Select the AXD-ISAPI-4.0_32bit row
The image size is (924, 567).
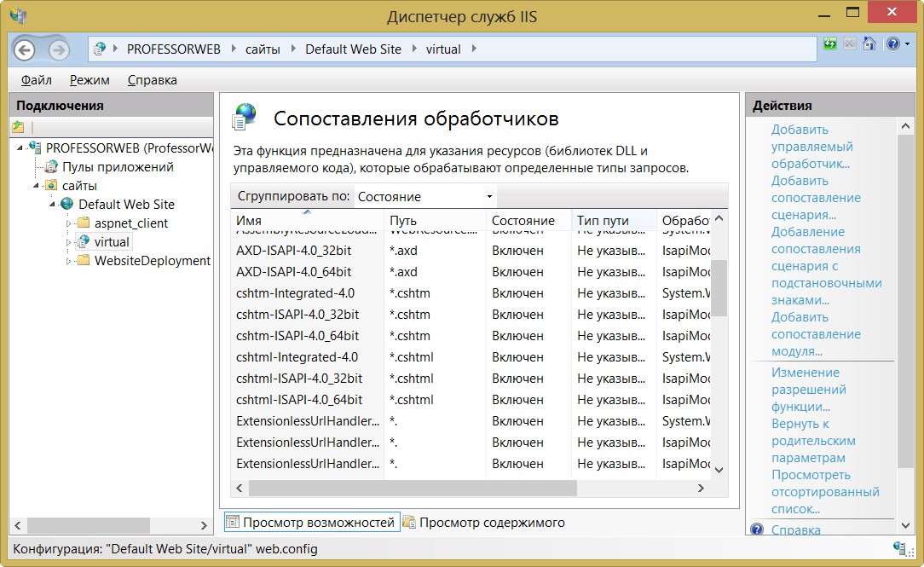(x=471, y=251)
